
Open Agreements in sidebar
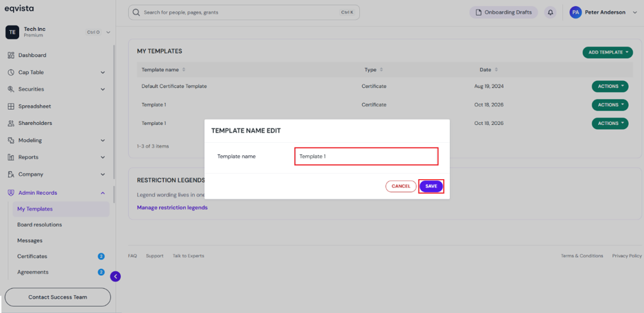pos(32,272)
